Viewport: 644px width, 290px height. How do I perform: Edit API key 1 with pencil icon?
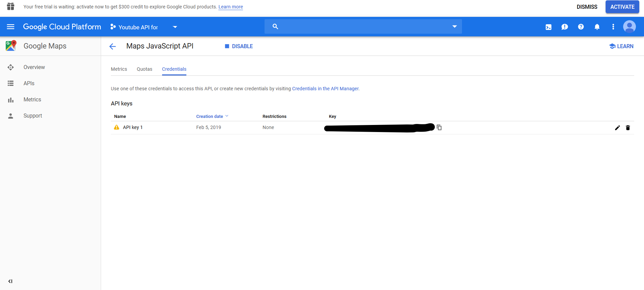pos(617,128)
